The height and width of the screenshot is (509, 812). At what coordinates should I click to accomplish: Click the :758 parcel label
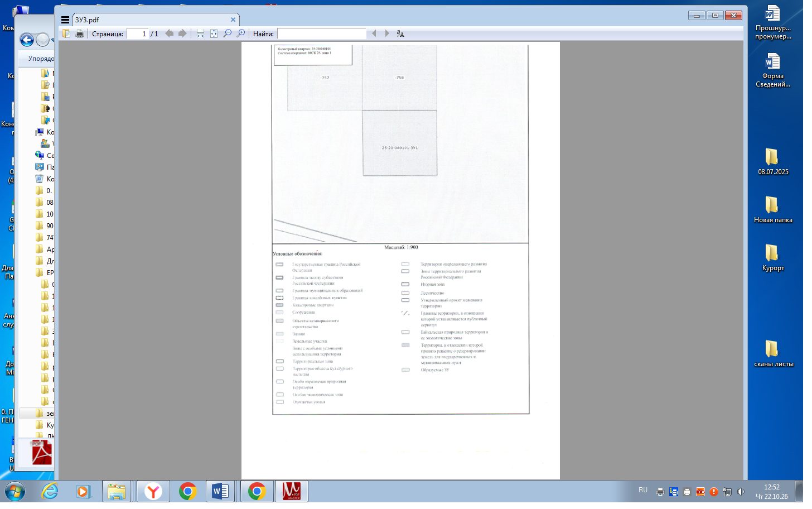pyautogui.click(x=399, y=78)
